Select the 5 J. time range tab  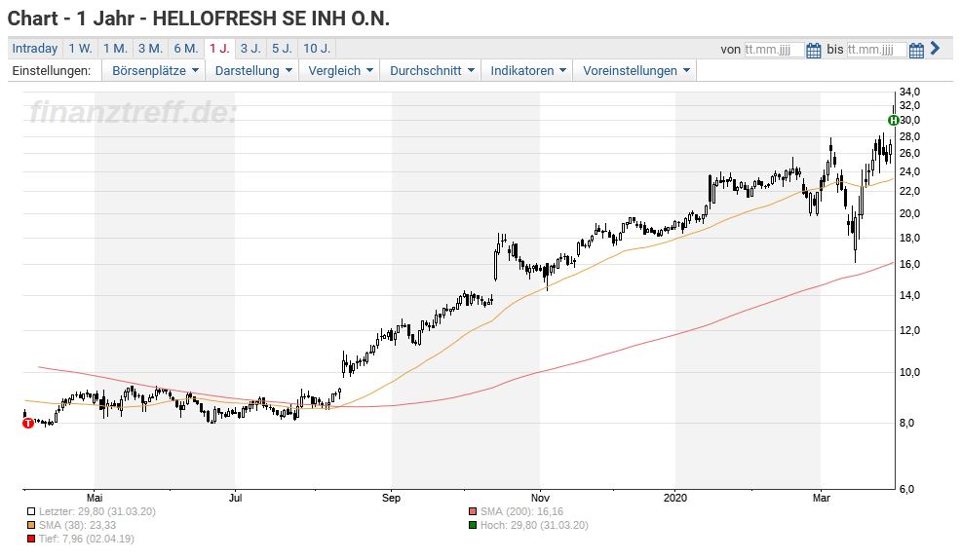coord(282,49)
